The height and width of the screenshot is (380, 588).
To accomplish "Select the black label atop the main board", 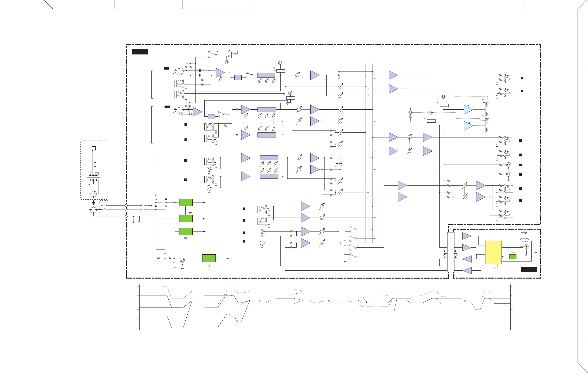I will click(x=140, y=52).
